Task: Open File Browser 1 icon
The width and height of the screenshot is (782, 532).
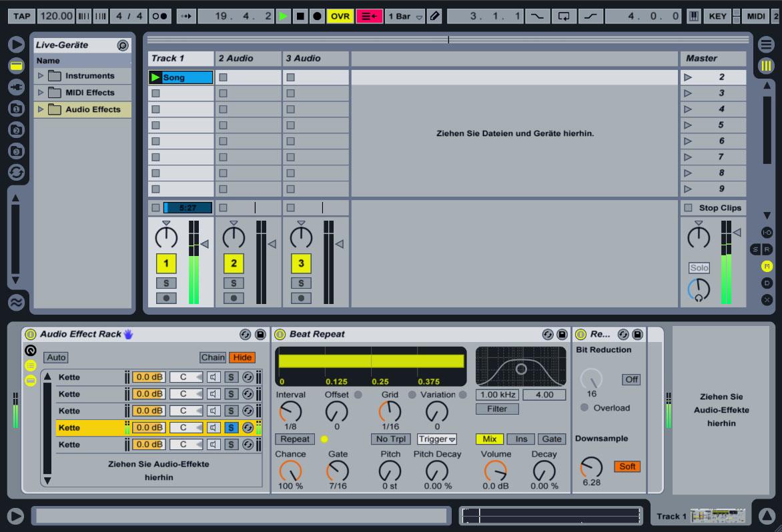Action: pyautogui.click(x=17, y=109)
